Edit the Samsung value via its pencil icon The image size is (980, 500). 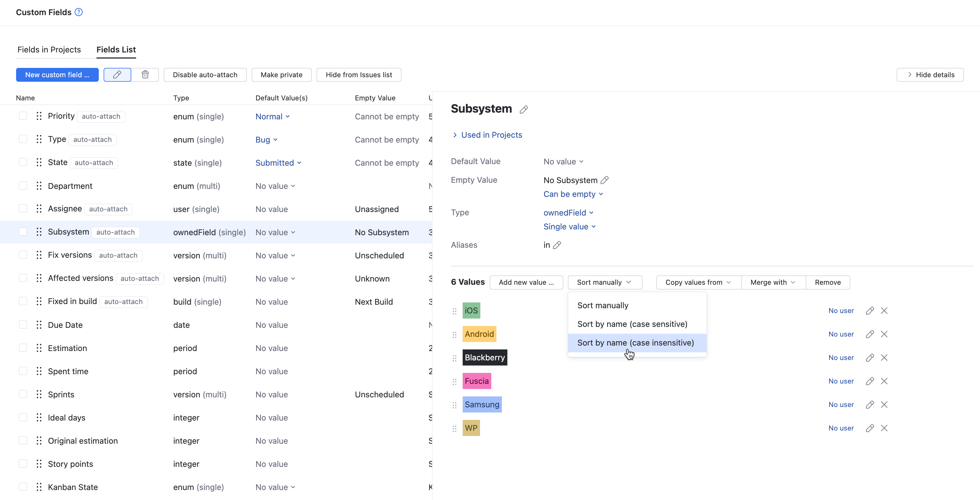870,404
